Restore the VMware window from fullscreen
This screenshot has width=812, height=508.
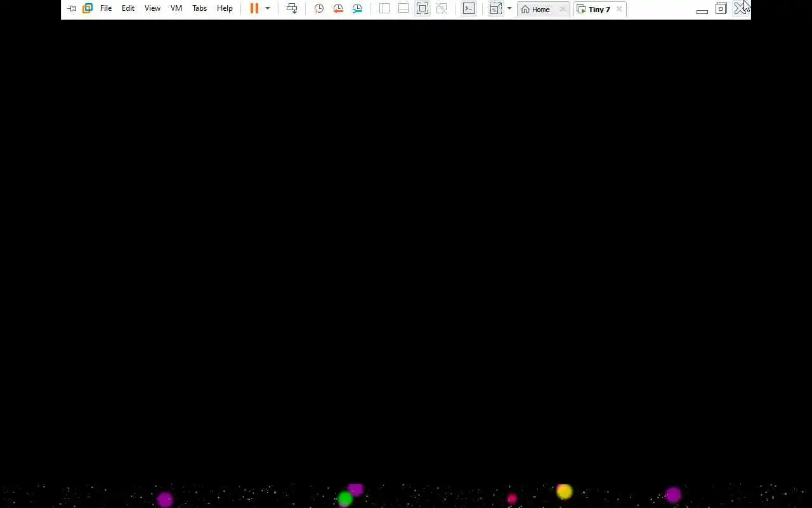coord(721,9)
